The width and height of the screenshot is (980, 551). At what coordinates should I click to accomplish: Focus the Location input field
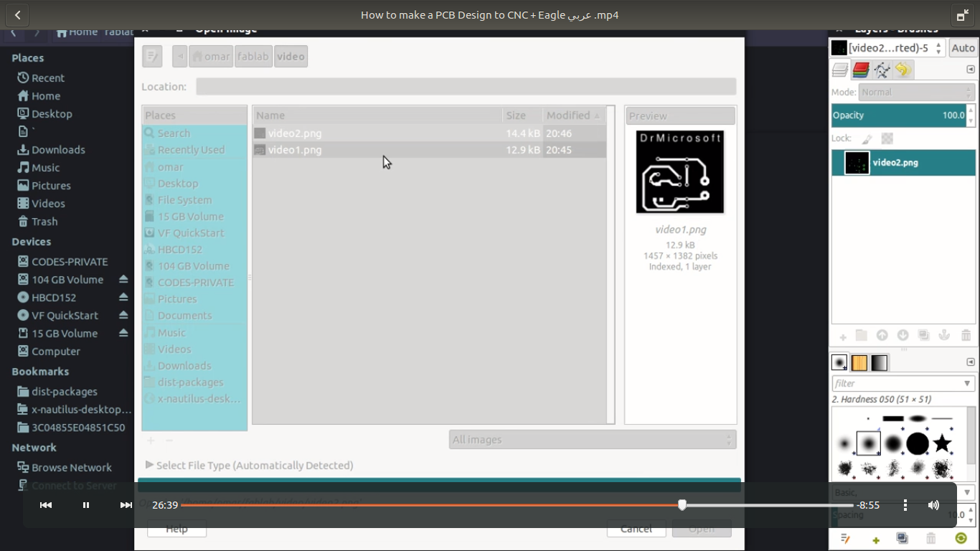coord(466,86)
